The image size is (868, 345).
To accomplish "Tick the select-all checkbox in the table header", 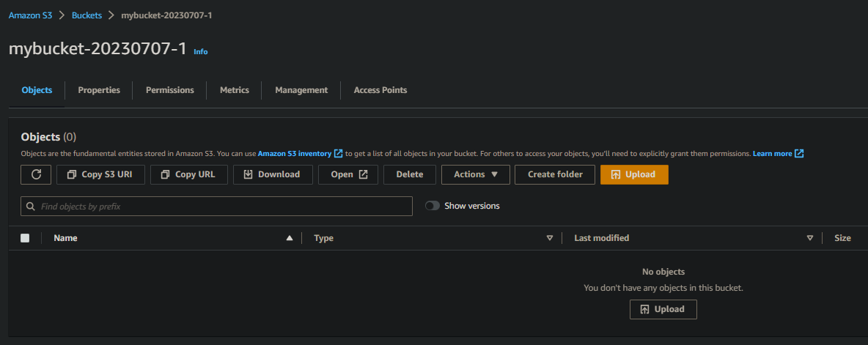I will [x=25, y=238].
